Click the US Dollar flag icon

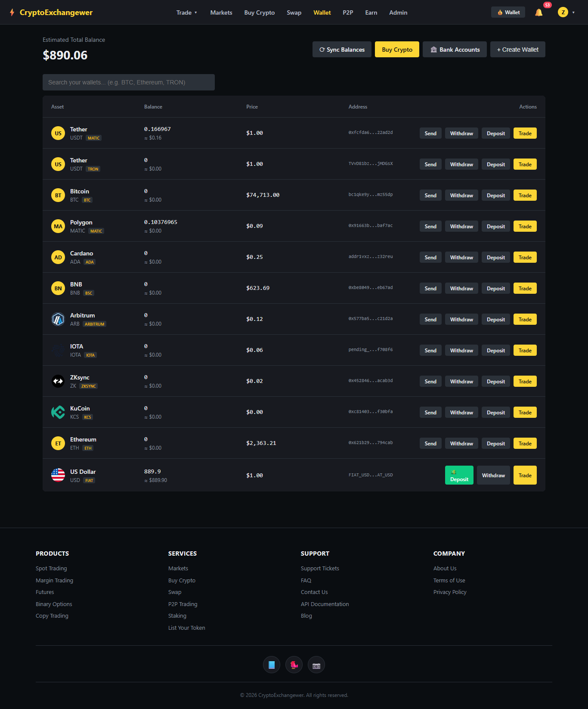pyautogui.click(x=58, y=475)
